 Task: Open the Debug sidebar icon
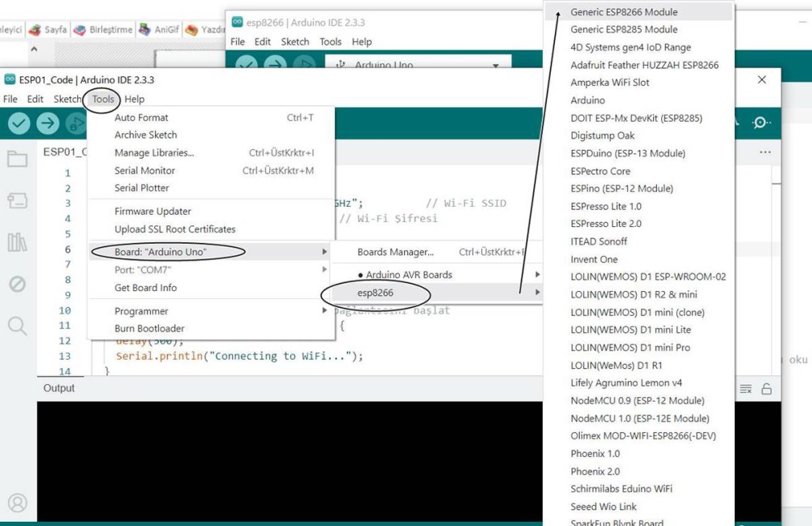[17, 284]
